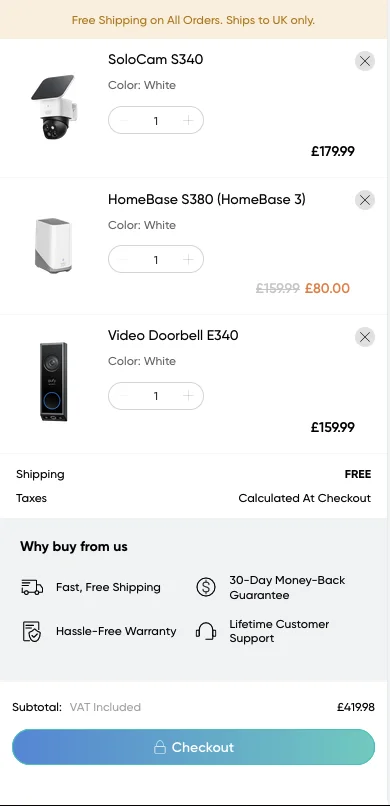The width and height of the screenshot is (390, 806).
Task: Open the SoloCam S340 product image
Action: click(x=54, y=108)
